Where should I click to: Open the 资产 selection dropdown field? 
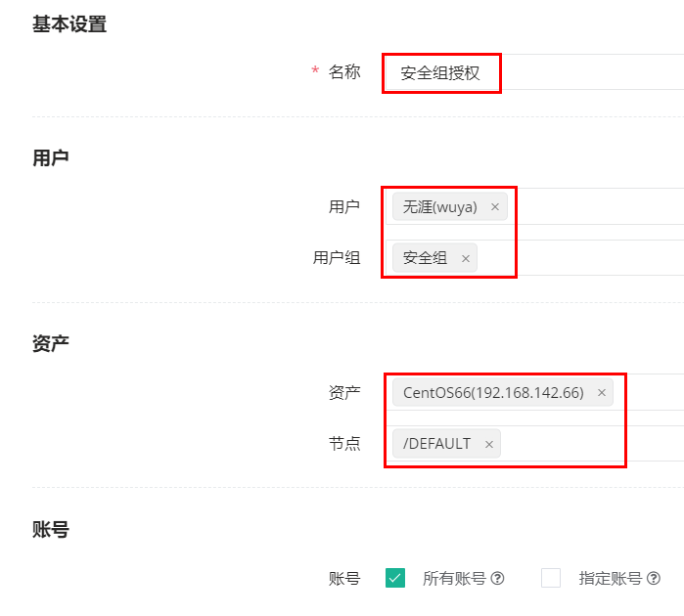[x=534, y=392]
